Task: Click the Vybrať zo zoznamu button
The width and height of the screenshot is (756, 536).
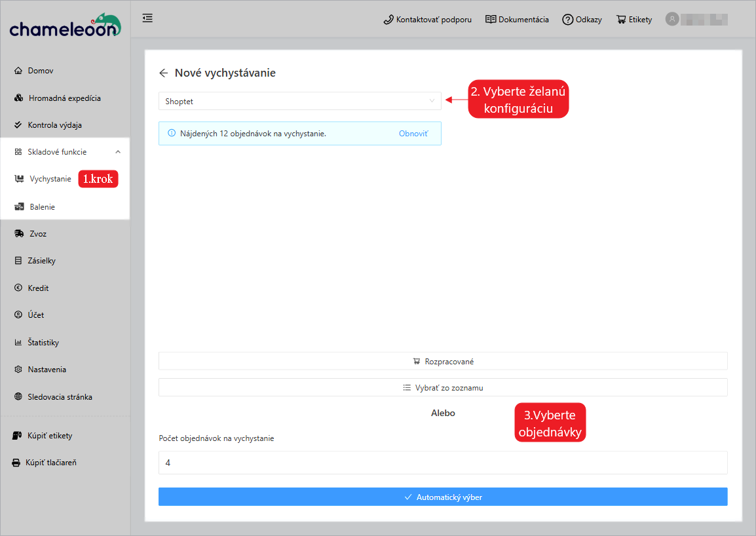Action: (443, 387)
